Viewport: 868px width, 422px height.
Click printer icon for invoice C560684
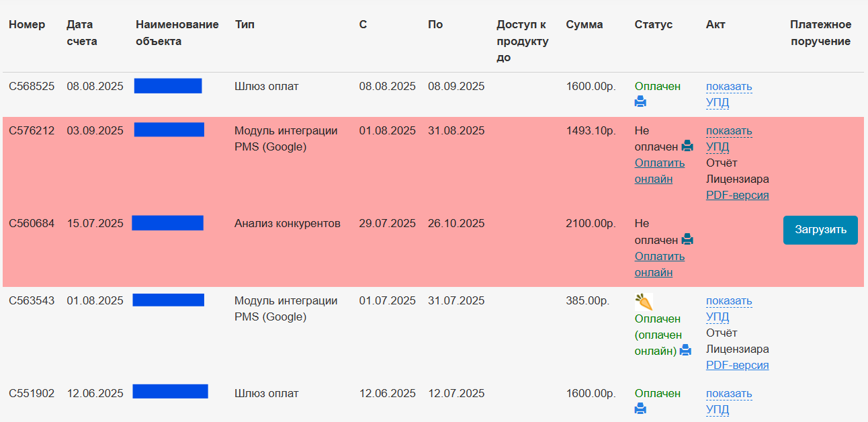click(x=687, y=240)
